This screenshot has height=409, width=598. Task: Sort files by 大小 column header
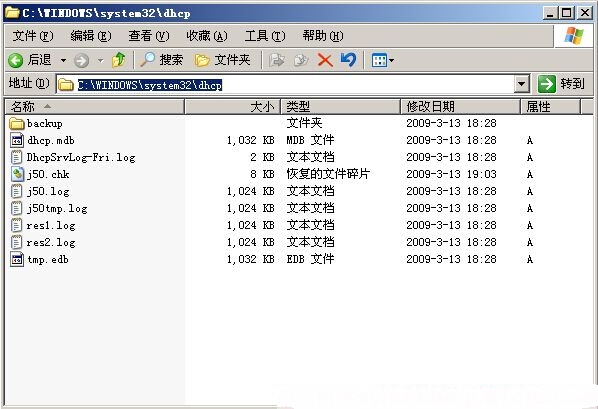(x=233, y=106)
